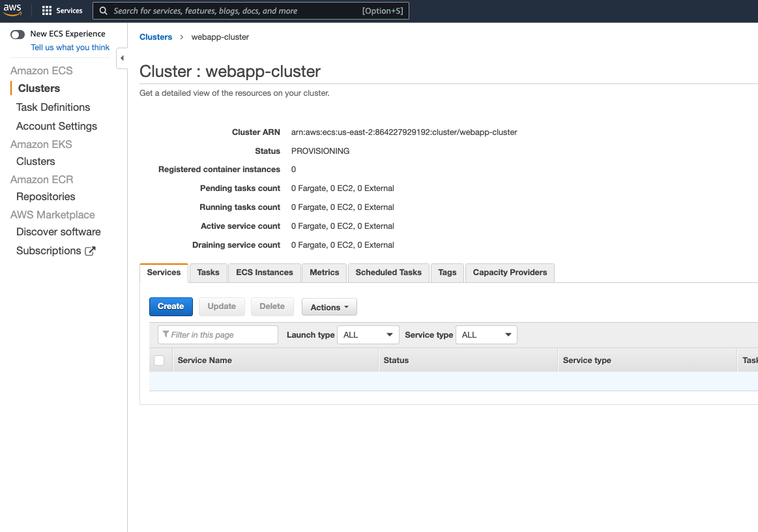Switch to the ECS Instances tab

click(x=264, y=273)
